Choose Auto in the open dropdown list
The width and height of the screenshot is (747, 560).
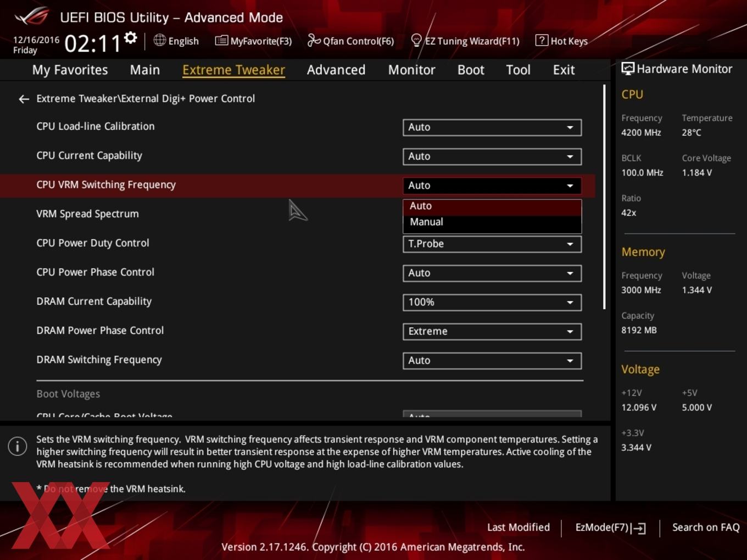pyautogui.click(x=492, y=206)
